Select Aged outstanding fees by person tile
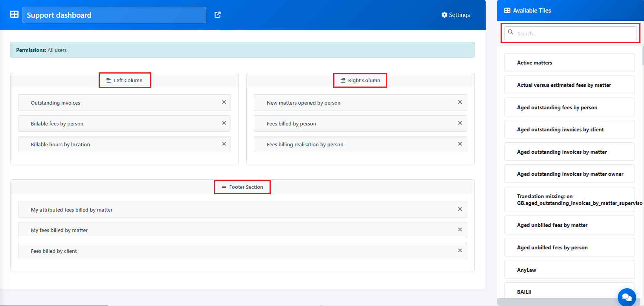Viewport: 644px width, 306px height. point(569,107)
